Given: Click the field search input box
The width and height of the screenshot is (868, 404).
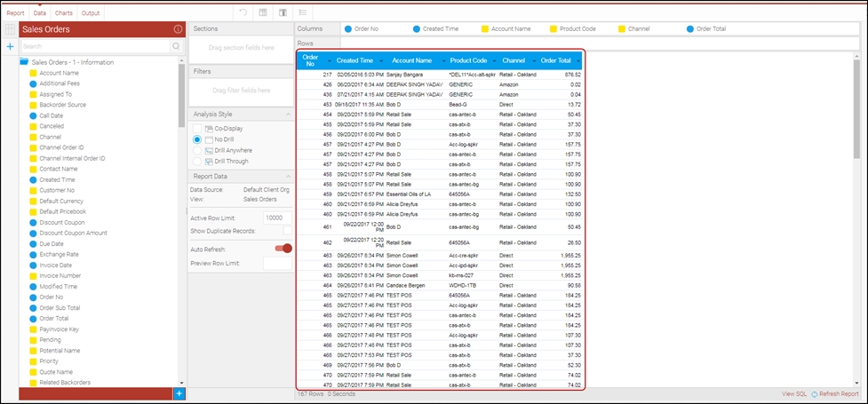Looking at the screenshot, I should pos(96,46).
